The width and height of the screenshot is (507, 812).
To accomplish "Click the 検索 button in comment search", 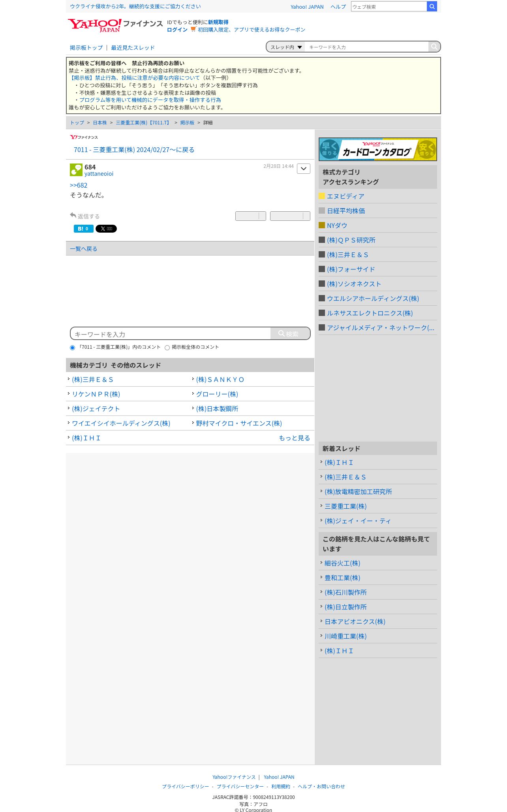I will click(290, 334).
